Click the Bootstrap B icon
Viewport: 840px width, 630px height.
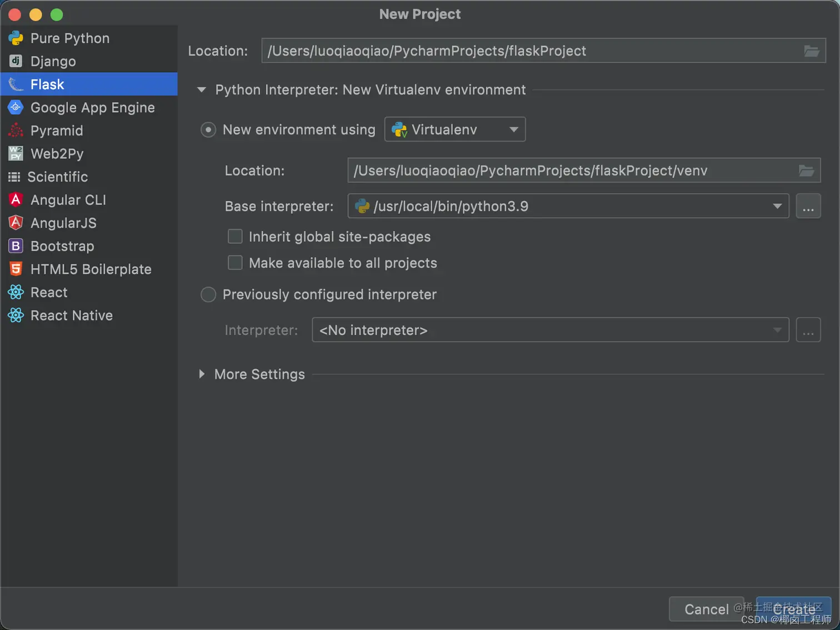16,246
